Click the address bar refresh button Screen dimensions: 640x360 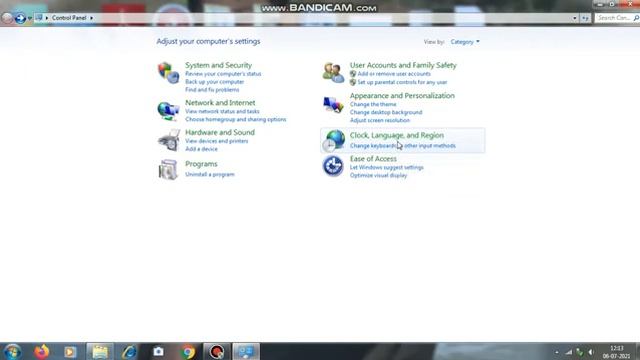(x=585, y=18)
